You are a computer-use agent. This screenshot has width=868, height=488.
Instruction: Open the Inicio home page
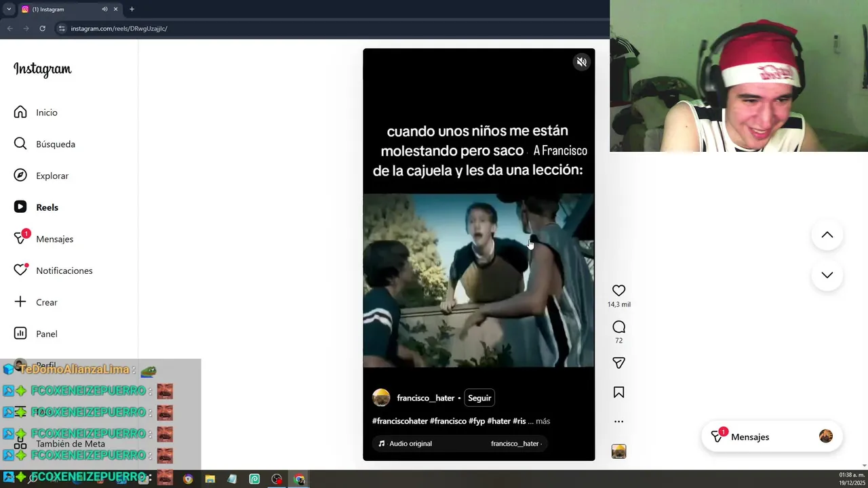point(36,113)
